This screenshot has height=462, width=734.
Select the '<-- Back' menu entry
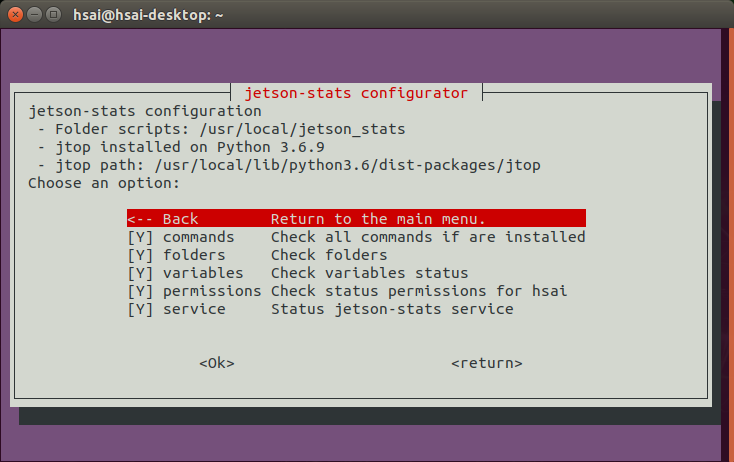click(x=356, y=219)
